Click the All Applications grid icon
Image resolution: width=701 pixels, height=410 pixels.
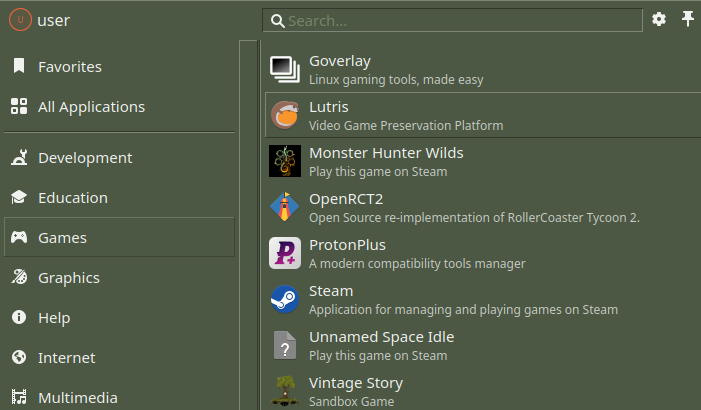(19, 106)
